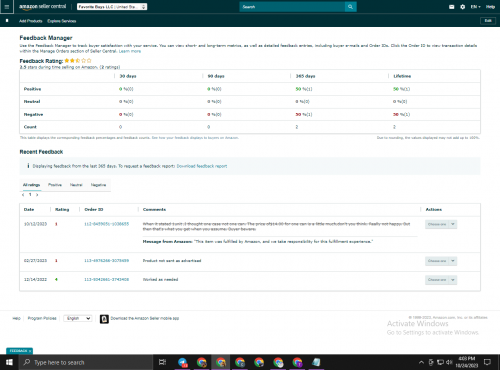Click the Lifetime Negative 50% value
The image size is (500, 370).
click(401, 114)
